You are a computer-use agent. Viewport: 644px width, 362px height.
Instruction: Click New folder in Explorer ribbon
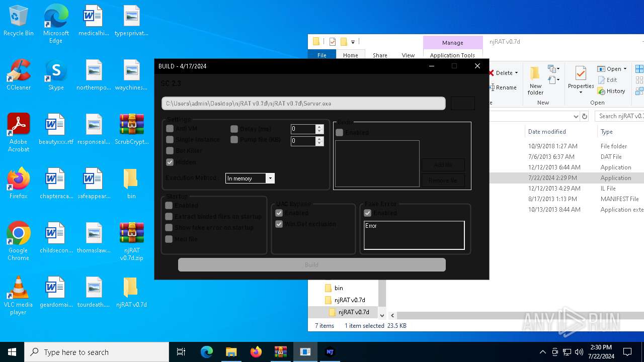pyautogui.click(x=535, y=80)
